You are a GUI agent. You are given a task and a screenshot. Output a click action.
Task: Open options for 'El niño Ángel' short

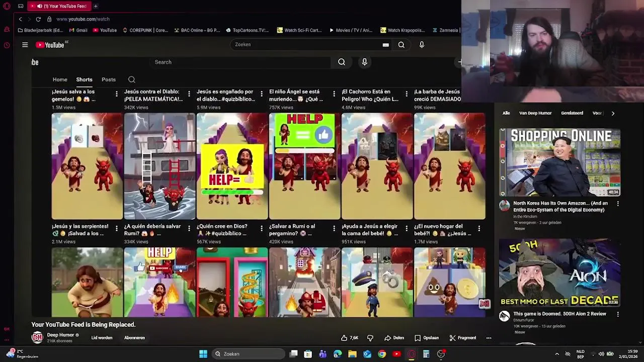(x=334, y=94)
